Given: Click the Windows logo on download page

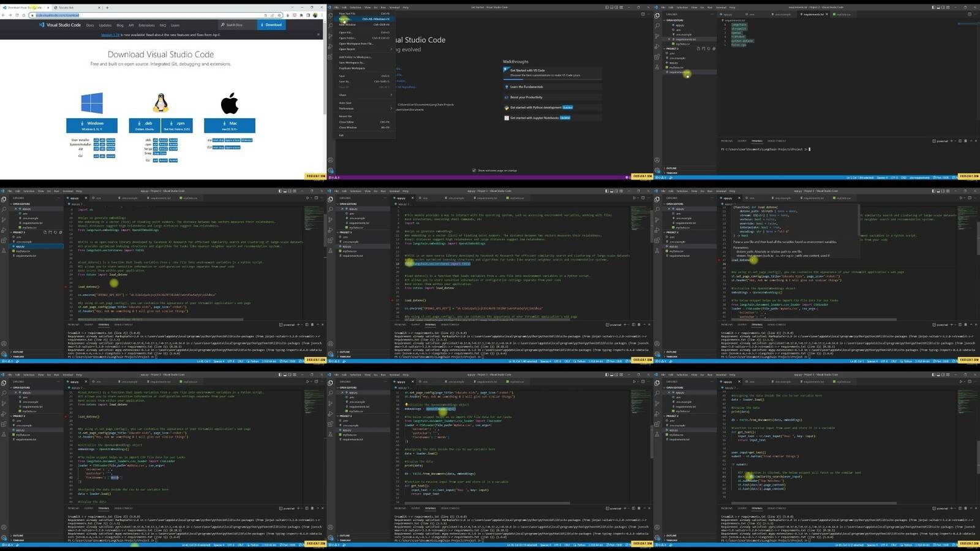Looking at the screenshot, I should click(92, 103).
